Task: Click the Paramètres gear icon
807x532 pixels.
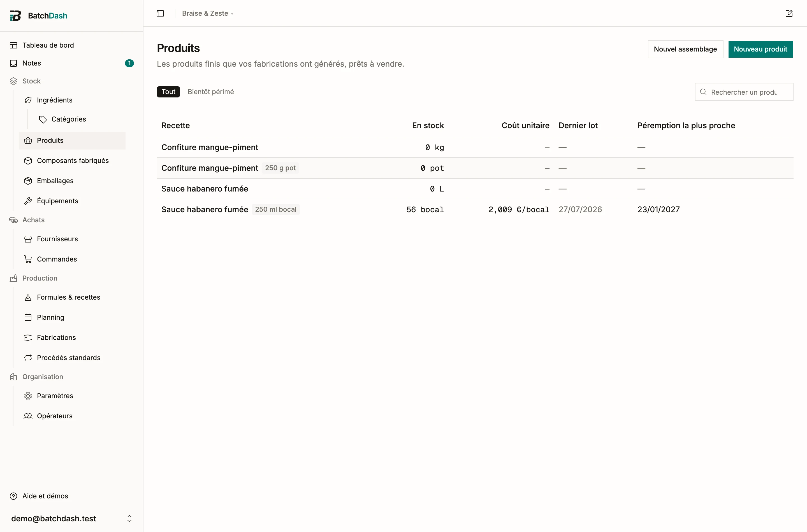Action: point(28,396)
